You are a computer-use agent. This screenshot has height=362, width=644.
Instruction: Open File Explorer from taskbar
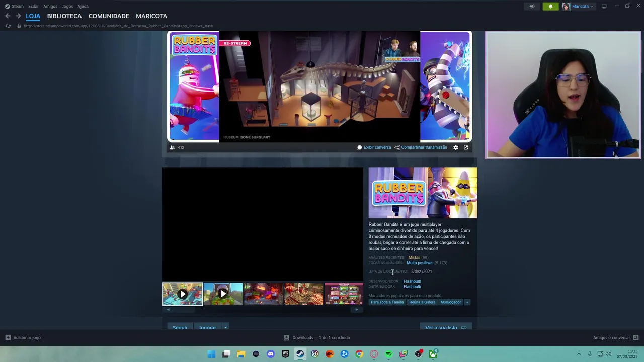241,354
